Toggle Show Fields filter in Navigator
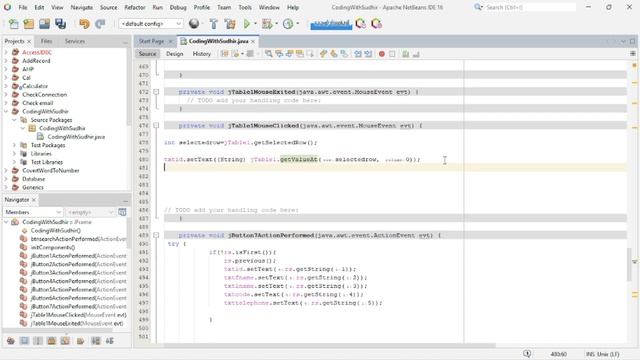This screenshot has width=640, height=360. [x=24, y=340]
